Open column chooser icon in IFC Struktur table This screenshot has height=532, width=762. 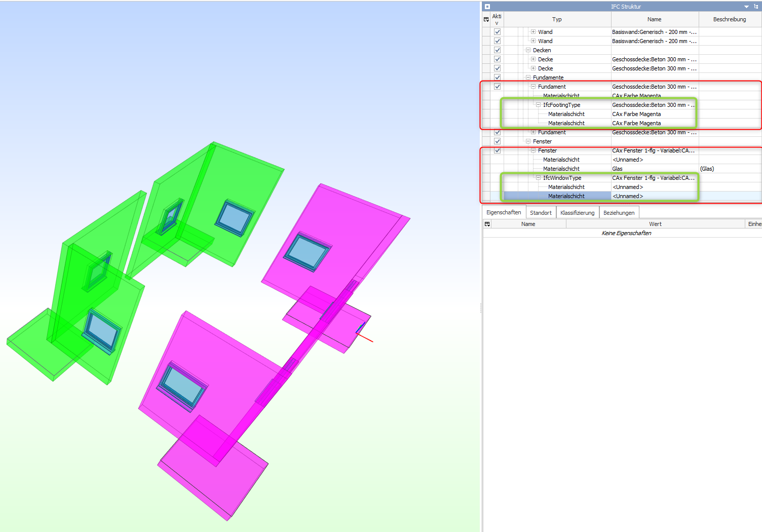486,19
